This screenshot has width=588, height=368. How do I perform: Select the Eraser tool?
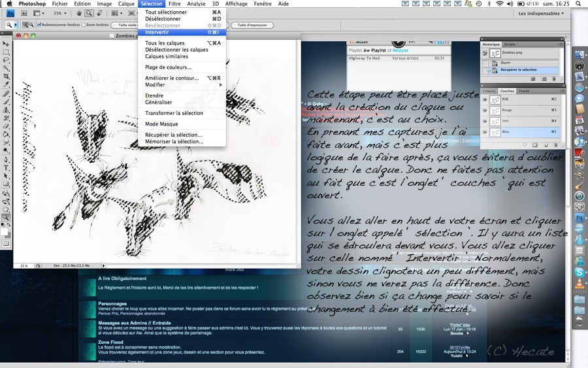tap(6, 126)
